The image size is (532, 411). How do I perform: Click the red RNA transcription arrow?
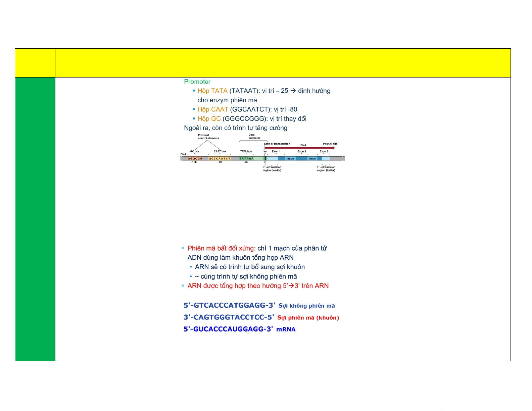(x=299, y=148)
